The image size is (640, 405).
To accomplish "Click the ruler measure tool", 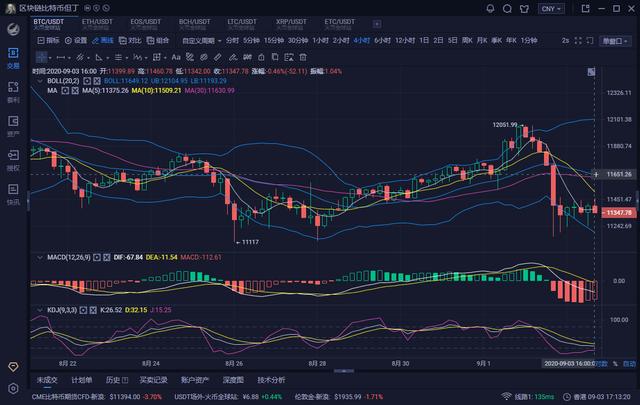I will pyautogui.click(x=218, y=57).
